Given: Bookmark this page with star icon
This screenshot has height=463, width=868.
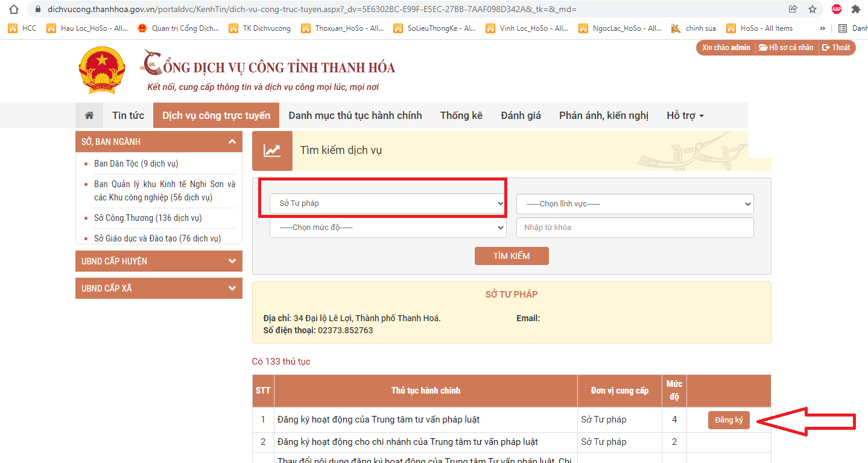Looking at the screenshot, I should pyautogui.click(x=813, y=9).
